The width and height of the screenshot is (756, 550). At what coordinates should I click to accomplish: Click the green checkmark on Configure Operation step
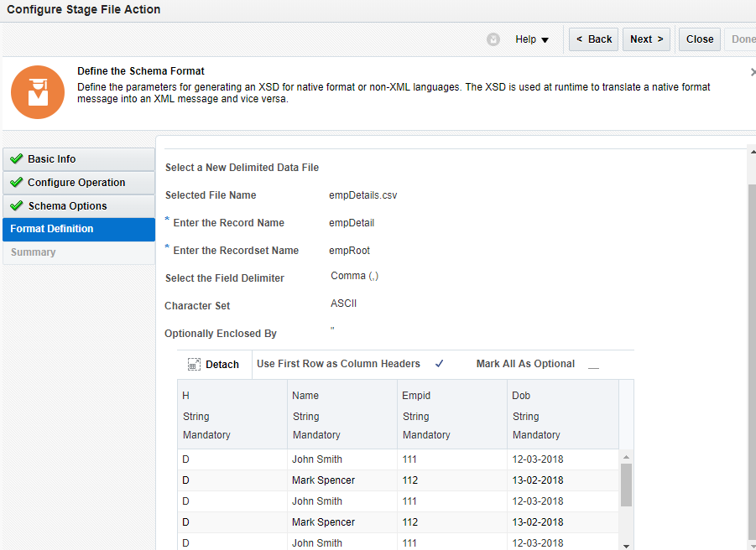point(18,182)
